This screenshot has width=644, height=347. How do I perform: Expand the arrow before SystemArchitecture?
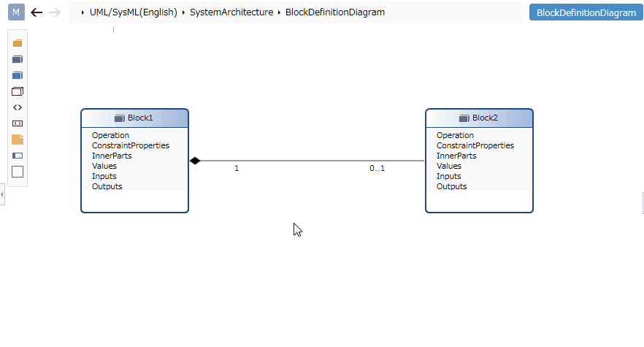tap(183, 12)
